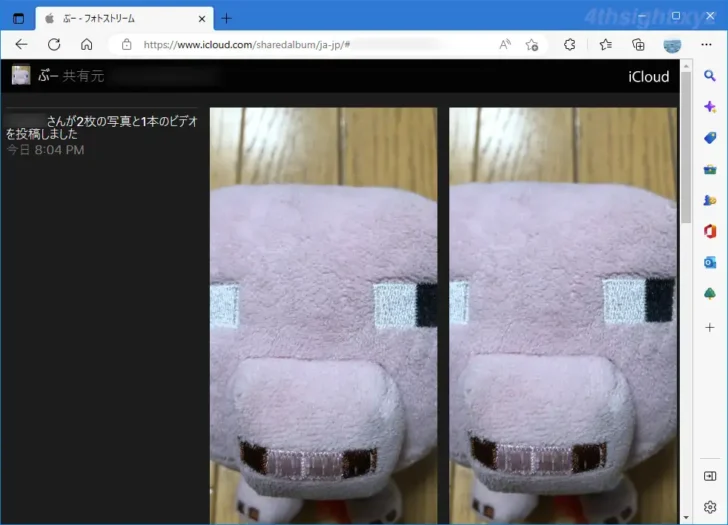Select the ぷー - フォトストリーム browser tab
The image size is (728, 525).
pyautogui.click(x=124, y=19)
